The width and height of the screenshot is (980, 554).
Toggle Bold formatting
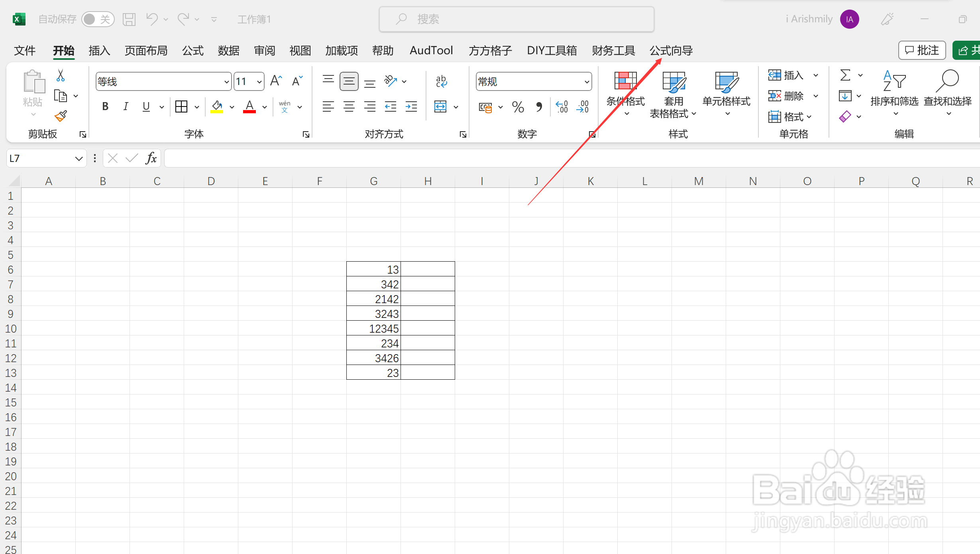(x=105, y=106)
